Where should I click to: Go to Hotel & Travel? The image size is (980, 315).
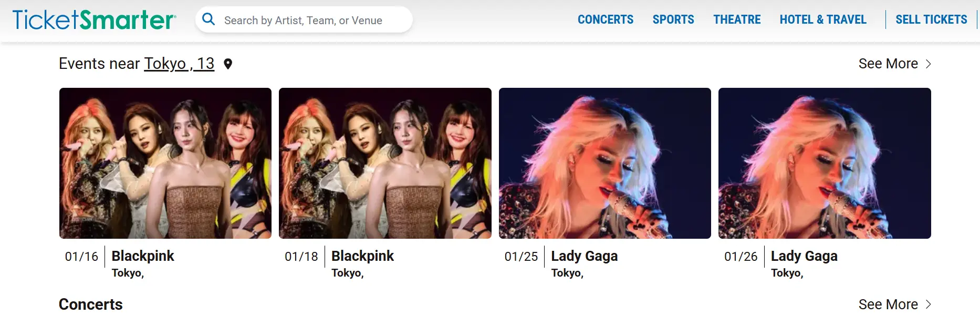(x=823, y=19)
